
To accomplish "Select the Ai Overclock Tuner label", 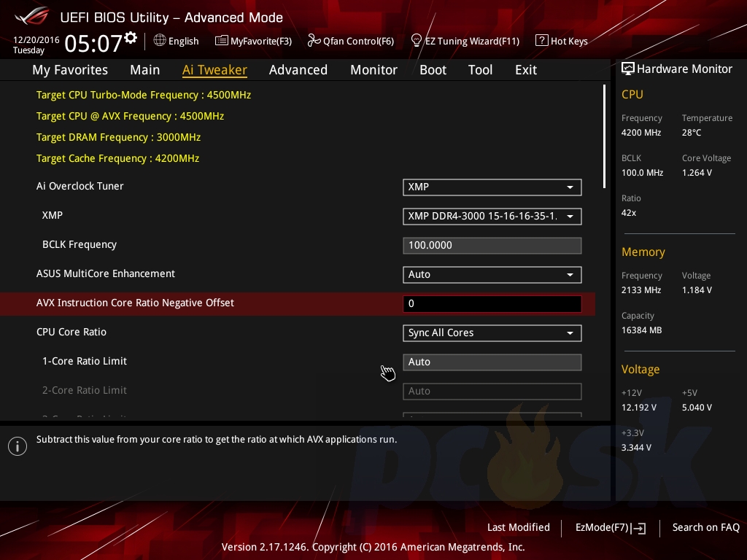I will click(x=80, y=186).
